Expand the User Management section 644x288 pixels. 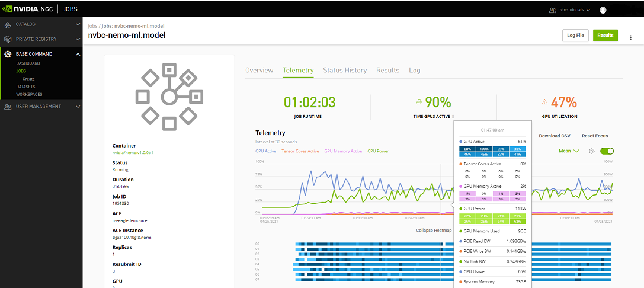[78, 107]
